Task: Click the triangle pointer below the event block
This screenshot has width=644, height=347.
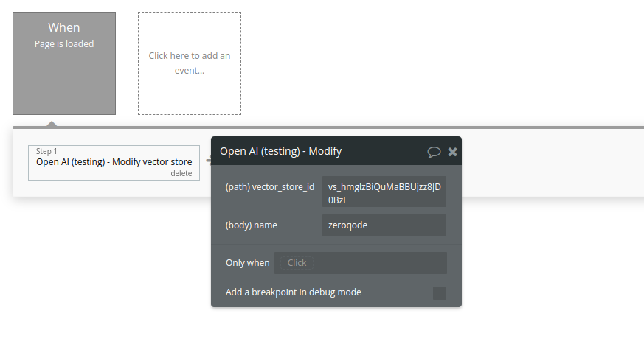Action: pyautogui.click(x=52, y=123)
